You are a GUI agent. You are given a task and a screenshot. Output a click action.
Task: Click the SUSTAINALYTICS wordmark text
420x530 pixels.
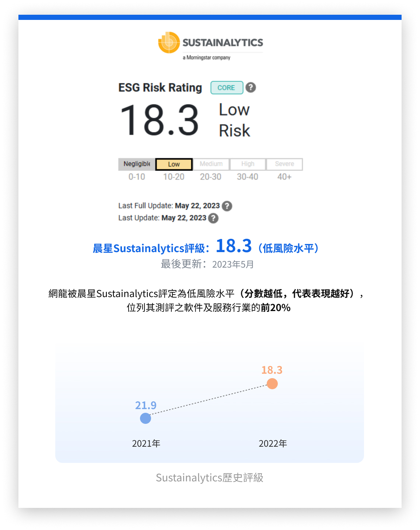point(223,43)
